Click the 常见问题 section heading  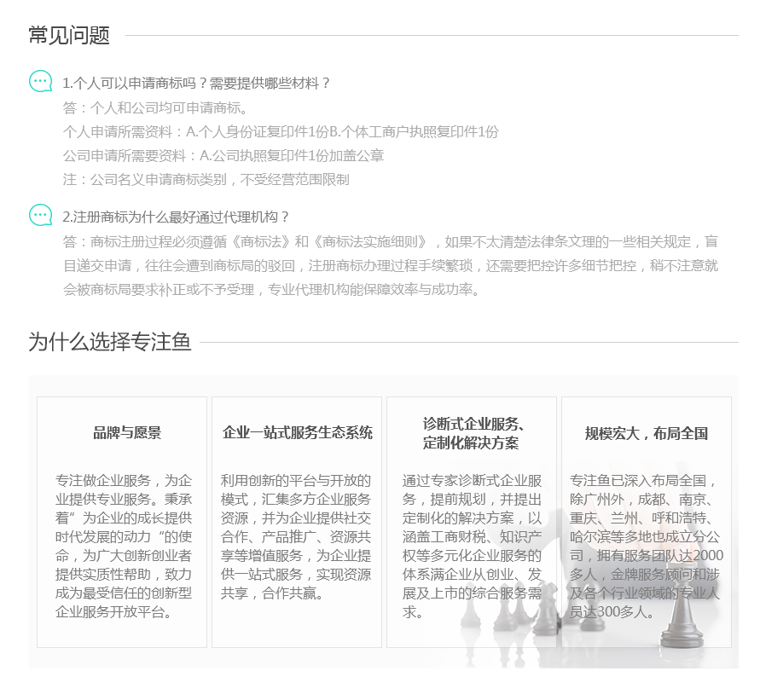(x=69, y=35)
